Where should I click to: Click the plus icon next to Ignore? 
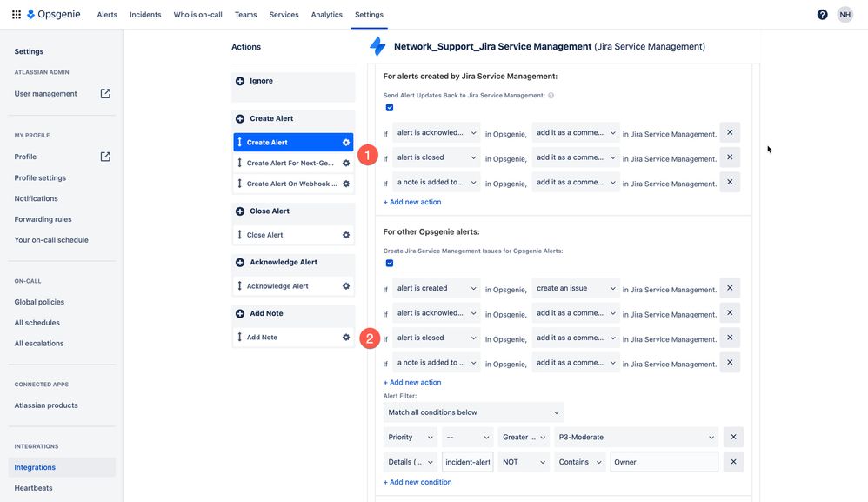240,81
